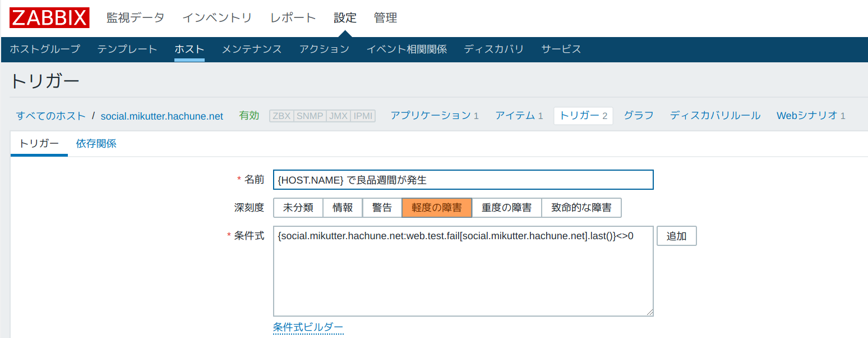Go to ホストグループ submenu
868x338 pixels.
tap(45, 49)
